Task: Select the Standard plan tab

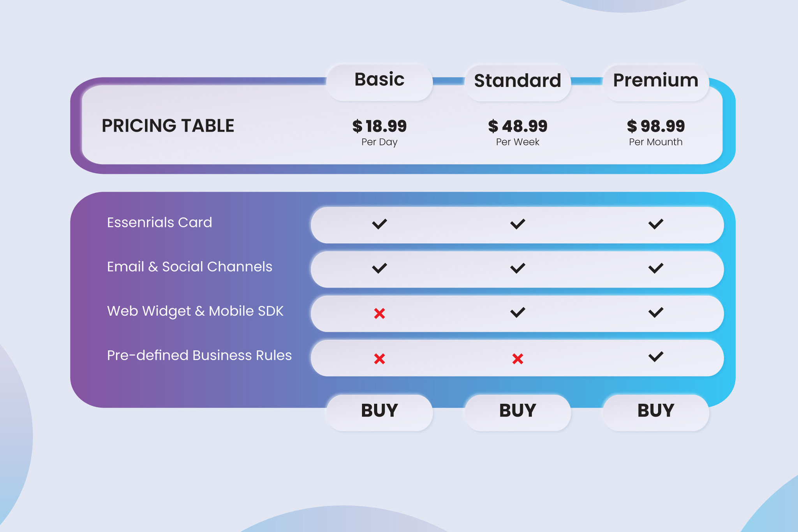Action: click(518, 81)
